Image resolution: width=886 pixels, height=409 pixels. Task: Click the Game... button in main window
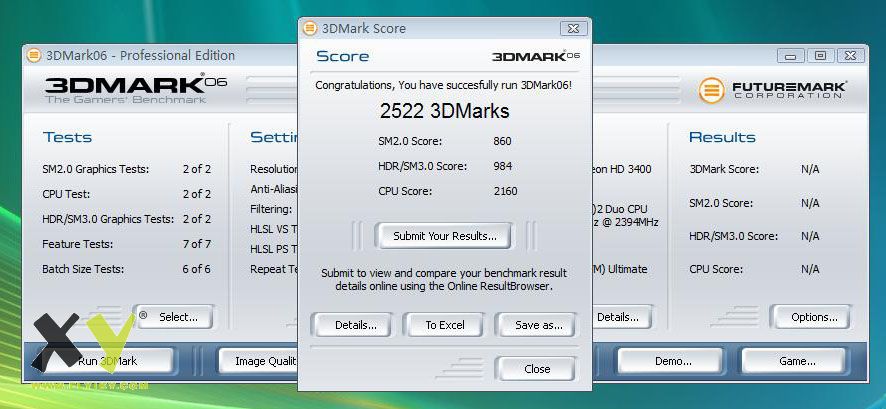click(x=797, y=361)
